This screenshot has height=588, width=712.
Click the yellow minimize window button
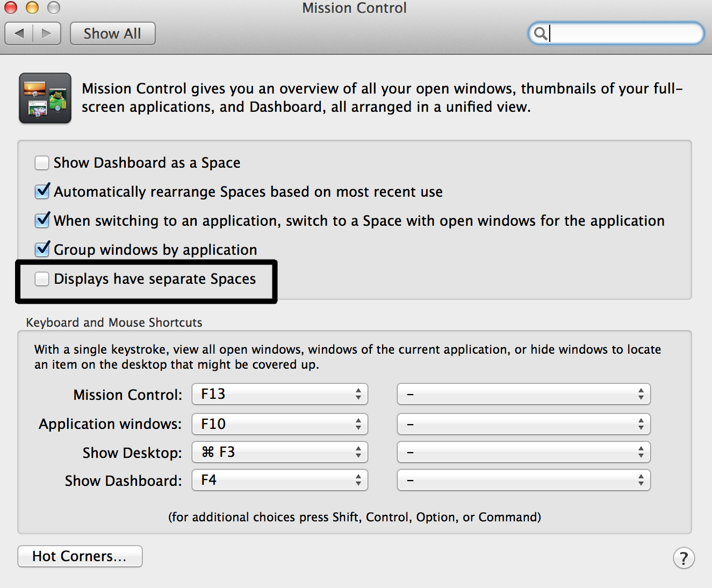tap(32, 7)
